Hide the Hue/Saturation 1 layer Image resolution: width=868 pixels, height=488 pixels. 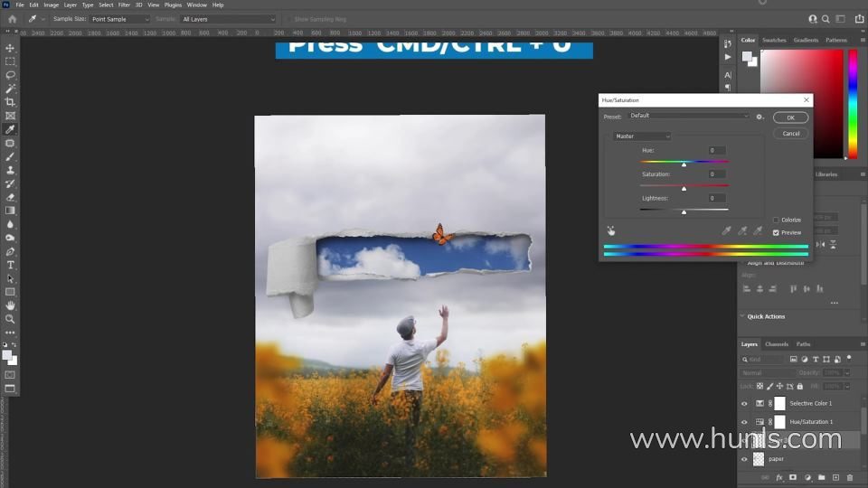pos(744,422)
